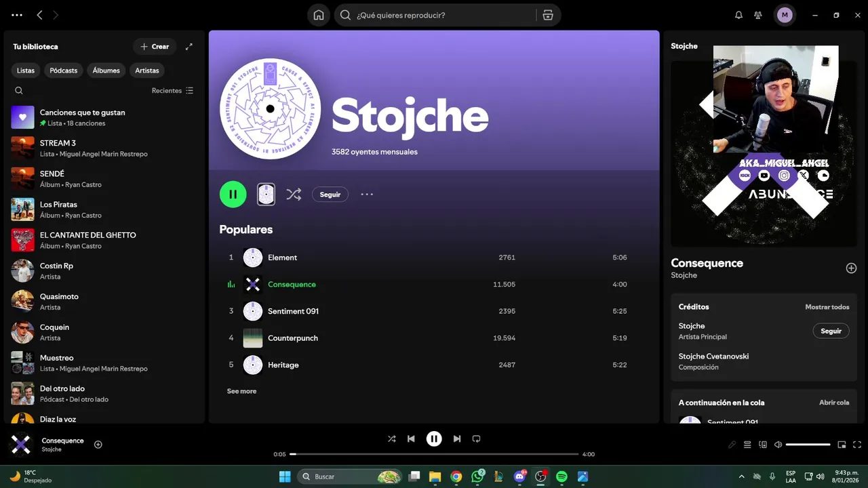Open the Browse icon in the search bar

(548, 15)
